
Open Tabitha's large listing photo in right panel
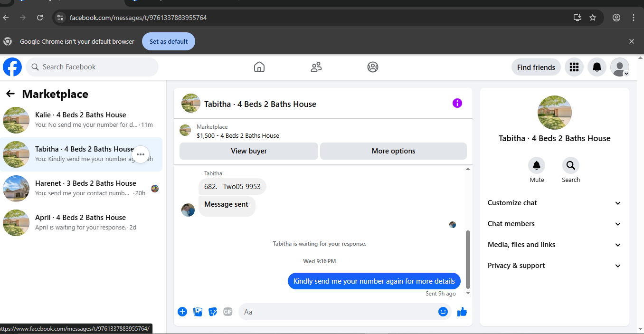[x=555, y=113]
